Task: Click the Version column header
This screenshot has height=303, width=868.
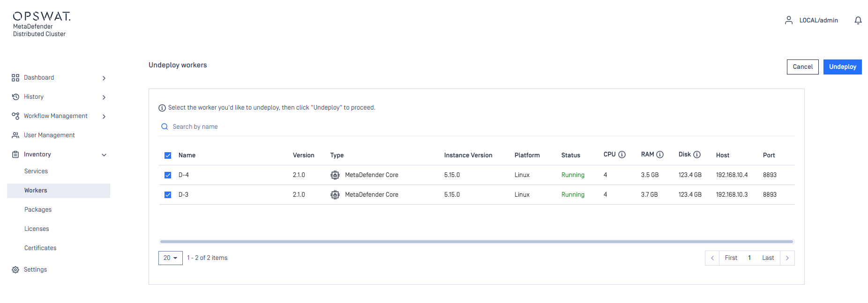Action: pos(304,155)
